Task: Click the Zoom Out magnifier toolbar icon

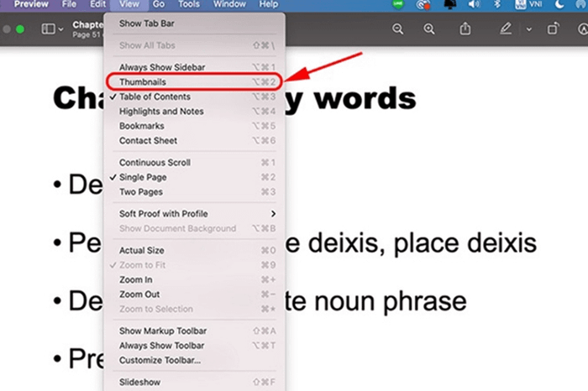Action: point(397,29)
